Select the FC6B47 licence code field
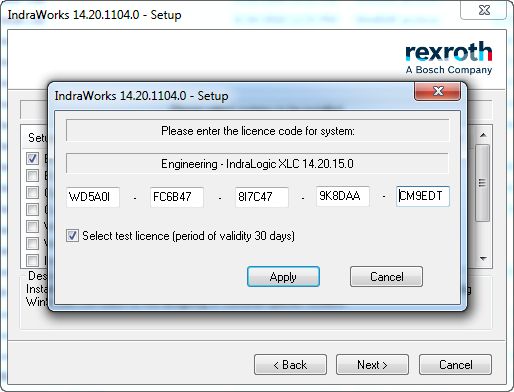Image resolution: width=514 pixels, height=392 pixels. (x=177, y=197)
